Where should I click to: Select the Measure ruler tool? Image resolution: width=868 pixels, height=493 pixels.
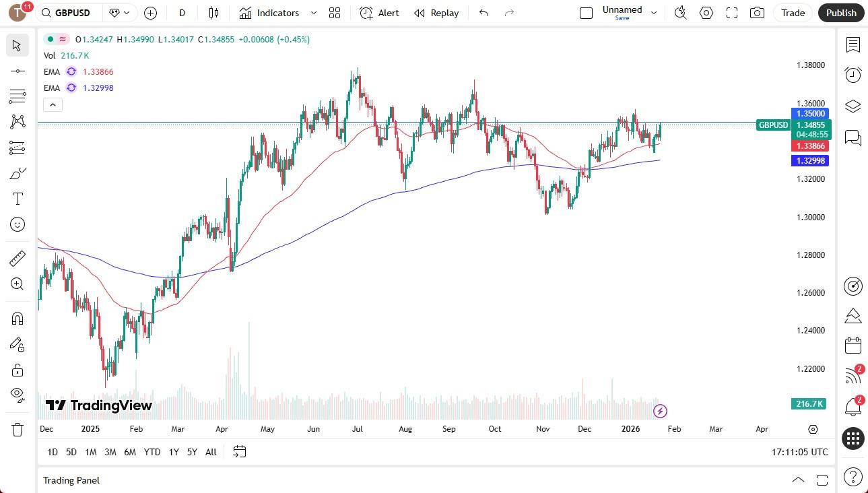18,258
